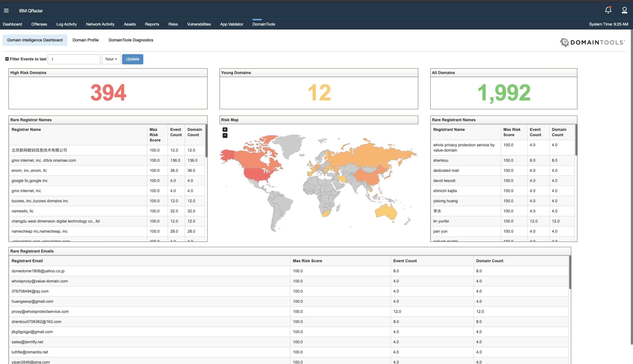
Task: Toggle the Filter Events checkbox
Action: tap(6, 59)
